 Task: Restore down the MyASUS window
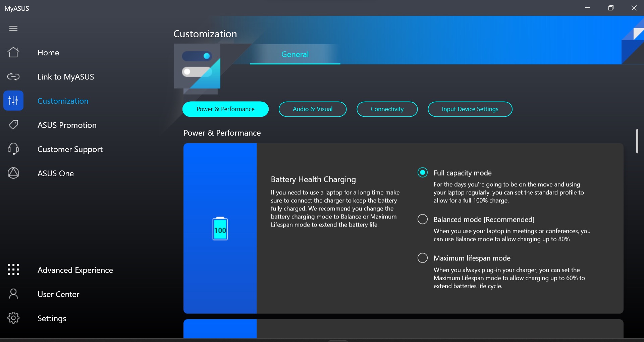click(x=611, y=8)
